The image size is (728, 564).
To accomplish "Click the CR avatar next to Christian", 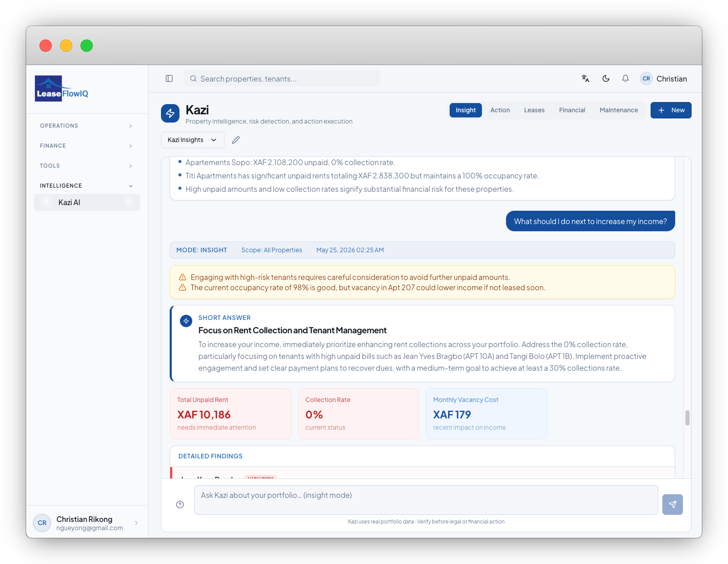I will (646, 78).
